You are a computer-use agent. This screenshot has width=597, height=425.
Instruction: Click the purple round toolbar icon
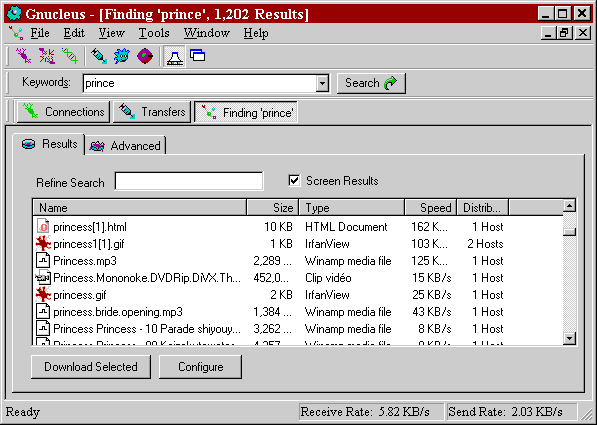coord(145,56)
